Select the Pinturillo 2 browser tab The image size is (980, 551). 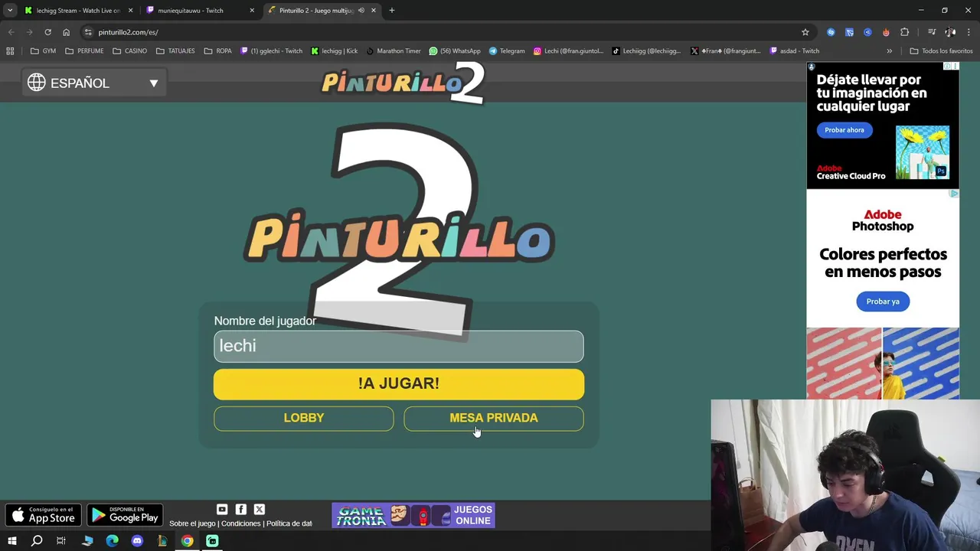[322, 10]
